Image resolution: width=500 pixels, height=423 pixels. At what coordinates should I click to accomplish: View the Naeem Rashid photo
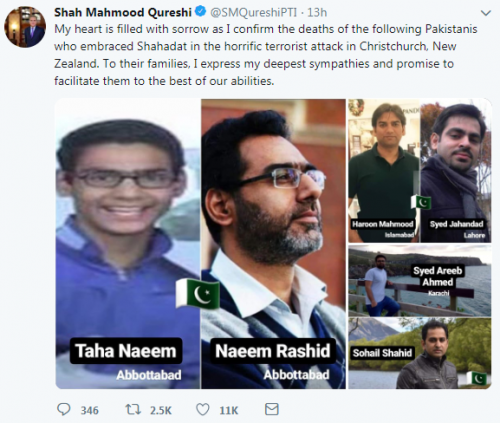[x=273, y=244]
